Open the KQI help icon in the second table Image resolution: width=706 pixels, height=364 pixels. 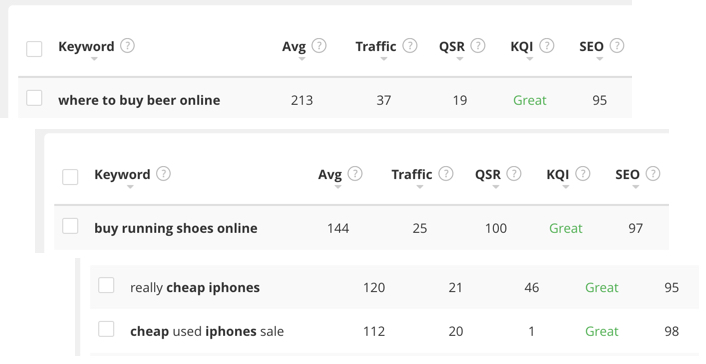tap(583, 173)
